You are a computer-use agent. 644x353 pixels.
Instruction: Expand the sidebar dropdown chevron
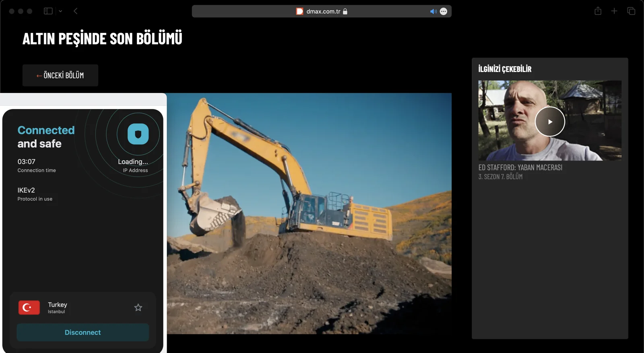pyautogui.click(x=60, y=11)
